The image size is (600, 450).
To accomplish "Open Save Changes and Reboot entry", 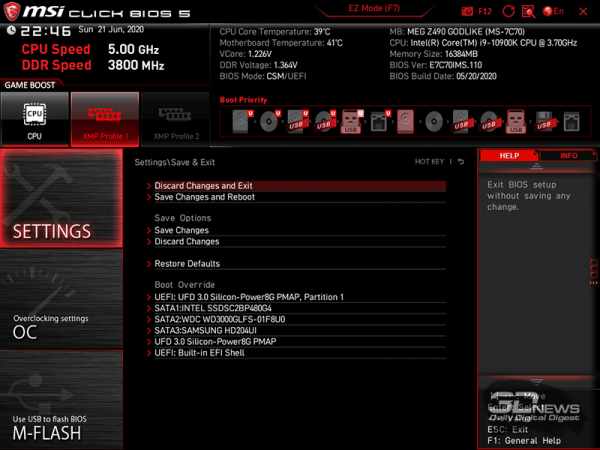I will pos(204,197).
